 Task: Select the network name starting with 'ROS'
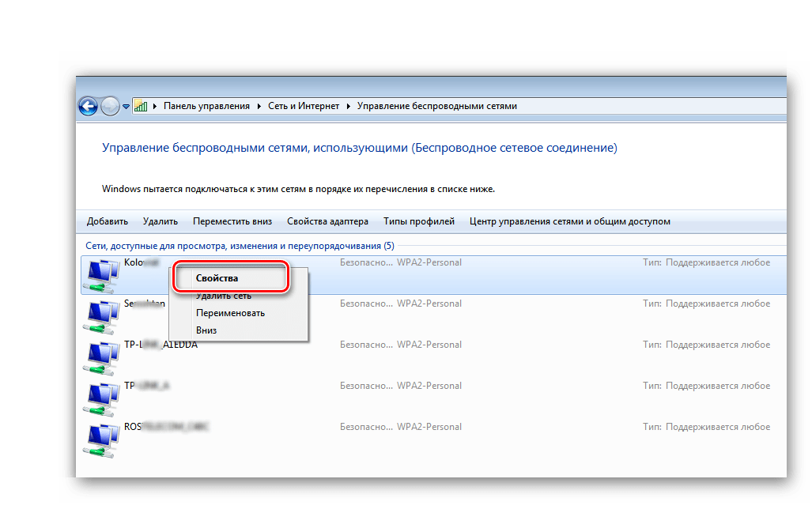tap(166, 427)
